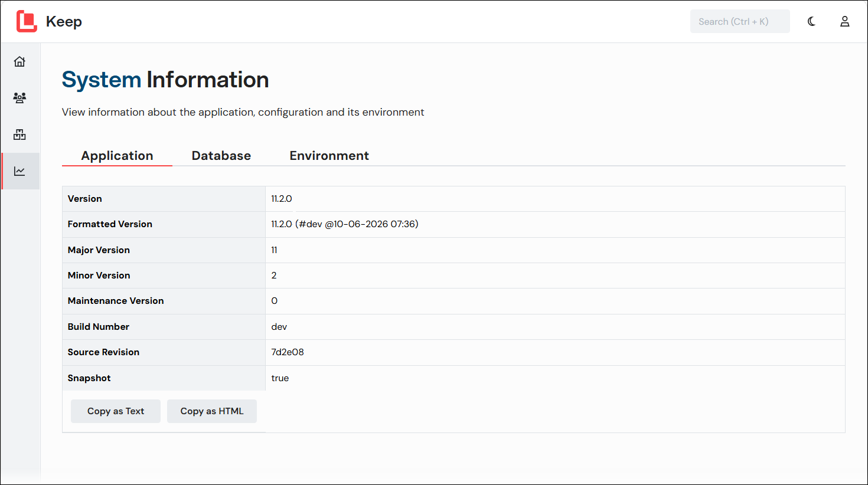Viewport: 868px width, 485px height.
Task: Select the Version value 11.2.0
Action: [282, 199]
